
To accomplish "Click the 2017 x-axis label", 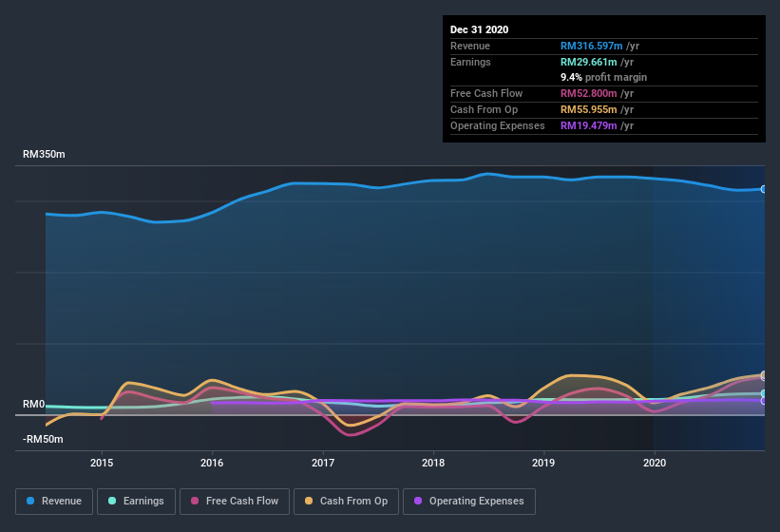I will [x=323, y=463].
